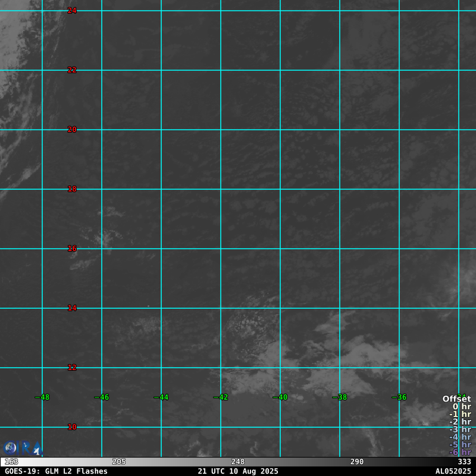Click the longitude label -46

coord(101,397)
